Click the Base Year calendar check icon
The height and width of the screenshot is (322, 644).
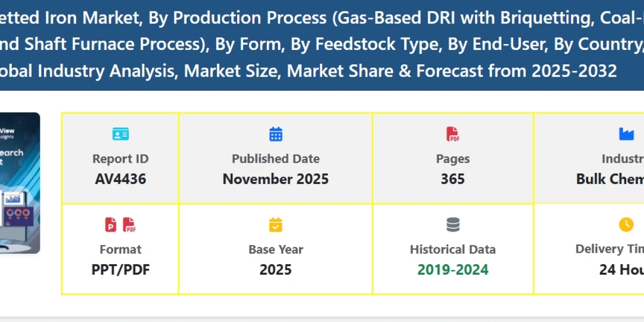(275, 224)
